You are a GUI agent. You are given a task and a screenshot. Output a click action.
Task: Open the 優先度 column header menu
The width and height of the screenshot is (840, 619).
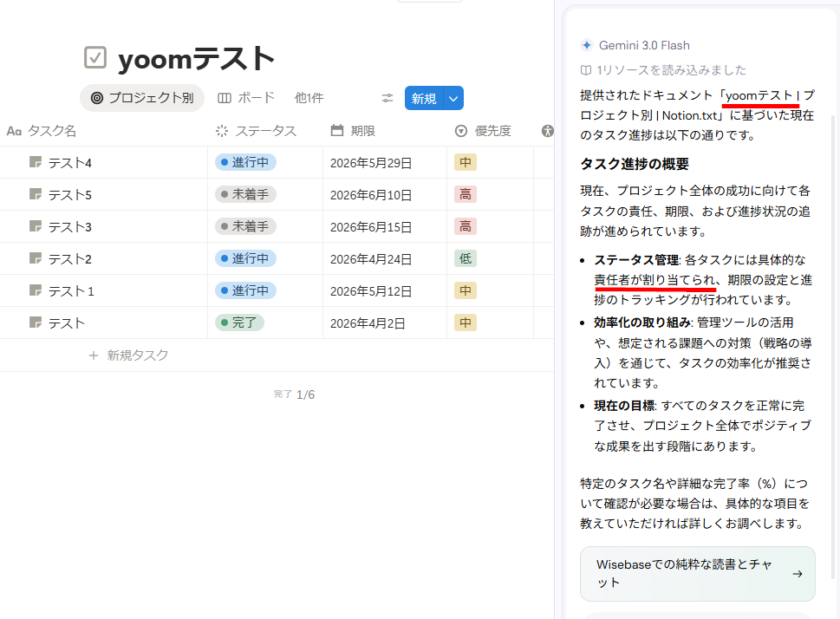[483, 131]
